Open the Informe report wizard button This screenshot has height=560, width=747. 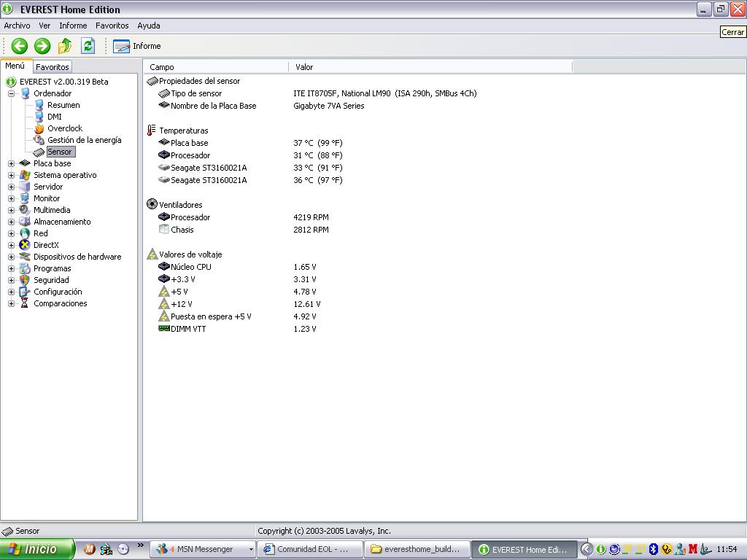(137, 46)
